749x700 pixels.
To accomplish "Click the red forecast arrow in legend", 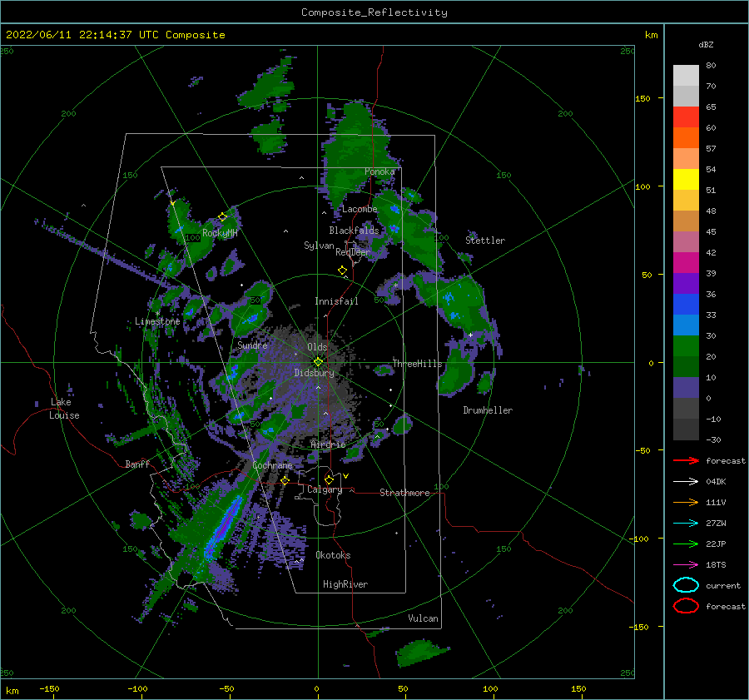I will pos(686,461).
